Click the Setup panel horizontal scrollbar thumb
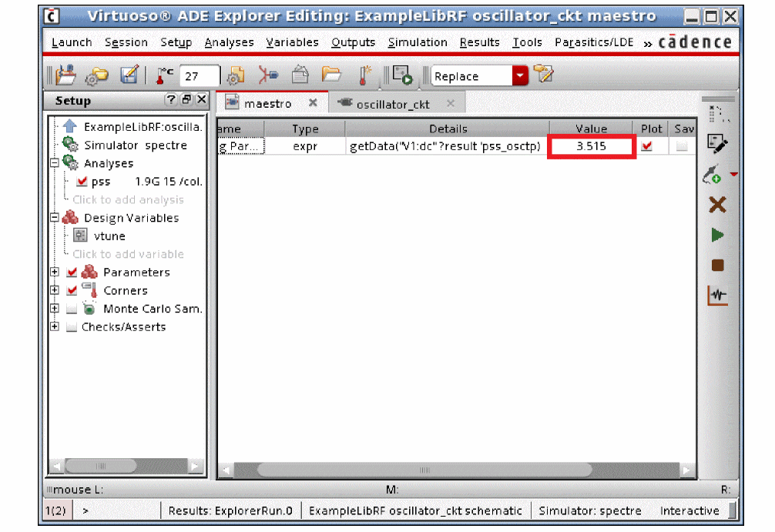The width and height of the screenshot is (775, 532). 101,466
